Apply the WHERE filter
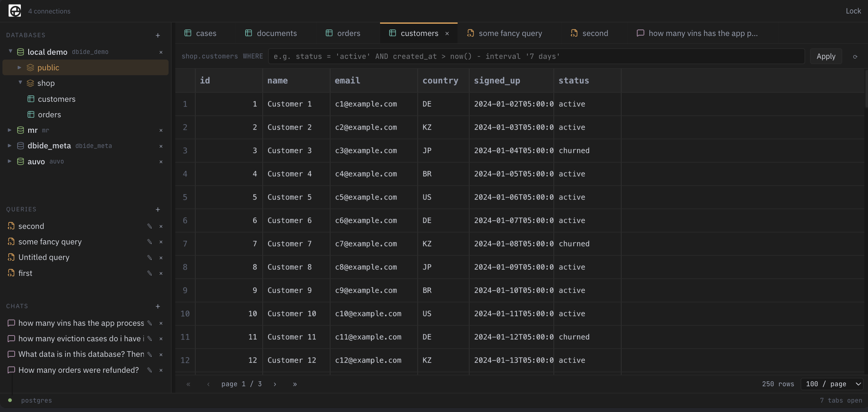868x412 pixels. [826, 56]
